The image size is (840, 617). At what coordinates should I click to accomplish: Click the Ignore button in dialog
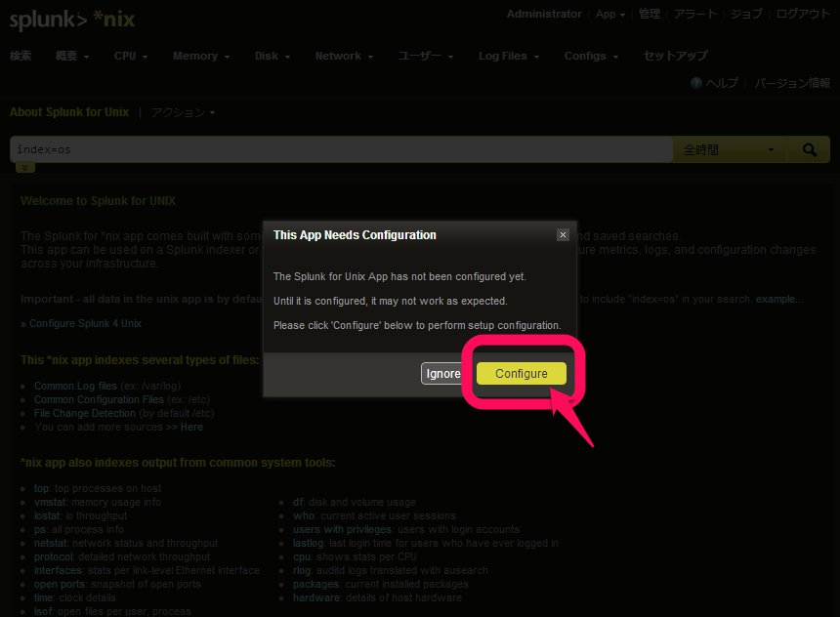coord(443,373)
